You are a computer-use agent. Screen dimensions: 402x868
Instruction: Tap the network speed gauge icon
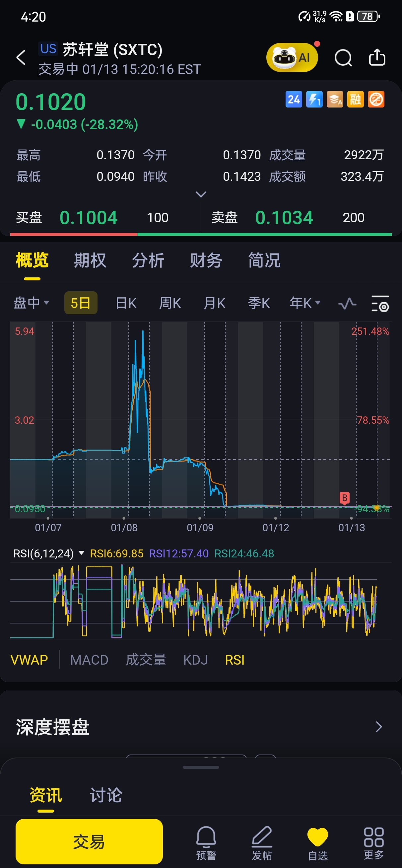pyautogui.click(x=304, y=16)
